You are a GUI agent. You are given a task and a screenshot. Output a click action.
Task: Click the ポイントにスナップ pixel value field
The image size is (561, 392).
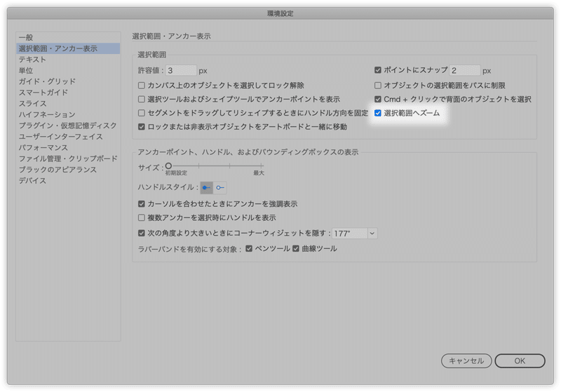464,70
